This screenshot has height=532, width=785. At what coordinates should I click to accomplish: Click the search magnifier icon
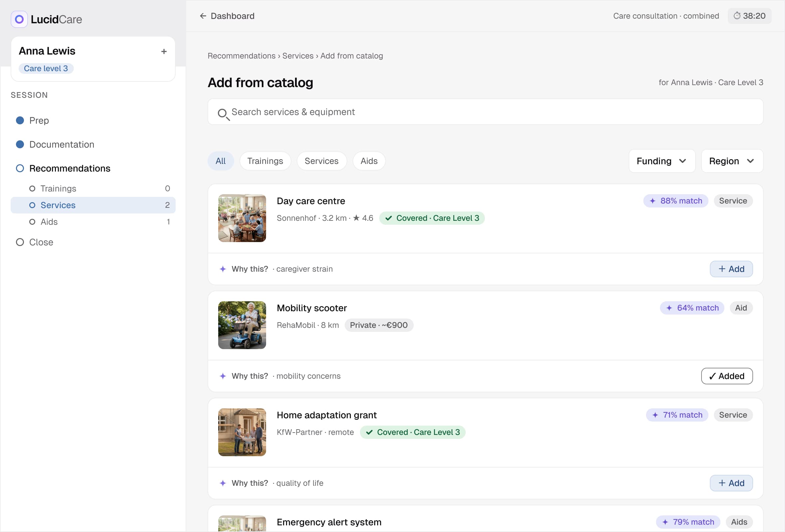(223, 114)
